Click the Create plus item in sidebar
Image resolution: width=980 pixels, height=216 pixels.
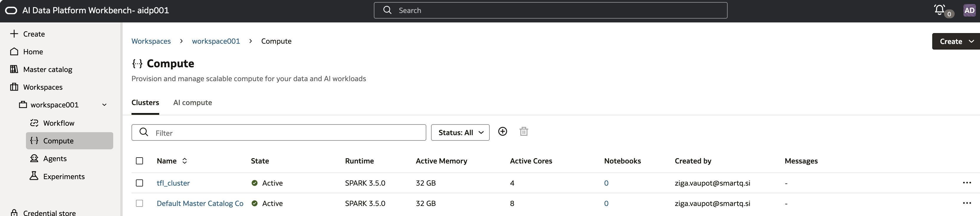[x=27, y=34]
